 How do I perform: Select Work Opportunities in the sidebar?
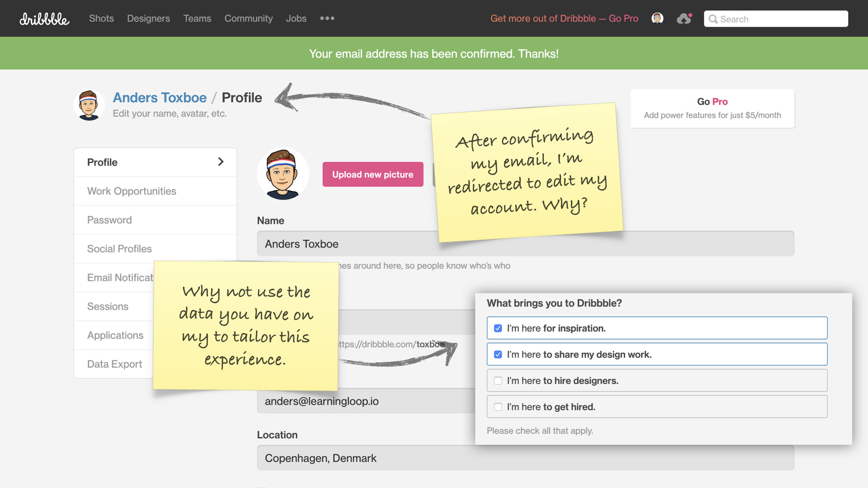[132, 191]
